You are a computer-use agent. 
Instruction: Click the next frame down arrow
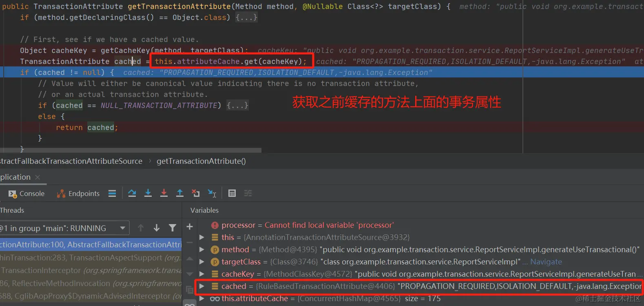(x=157, y=228)
